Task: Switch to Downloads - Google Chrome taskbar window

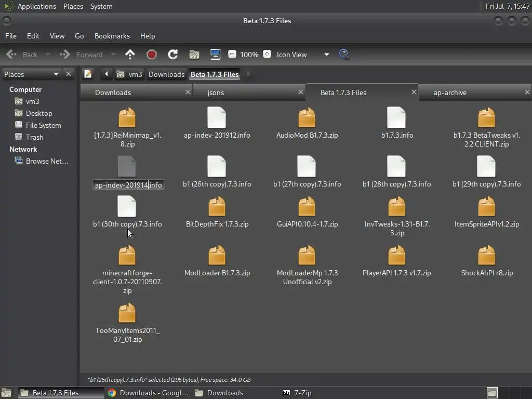Action: (148, 393)
